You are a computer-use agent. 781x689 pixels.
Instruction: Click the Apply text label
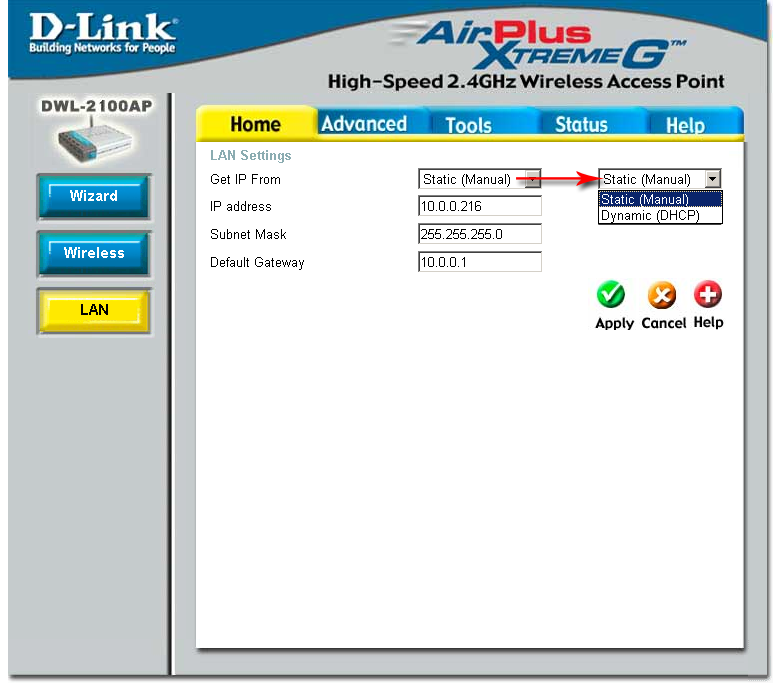point(615,323)
